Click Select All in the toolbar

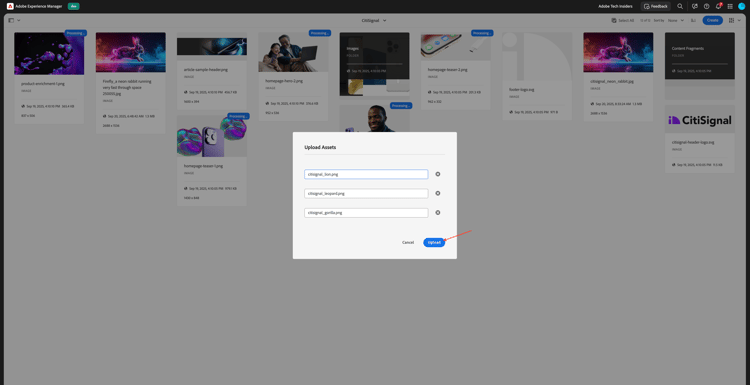[623, 20]
